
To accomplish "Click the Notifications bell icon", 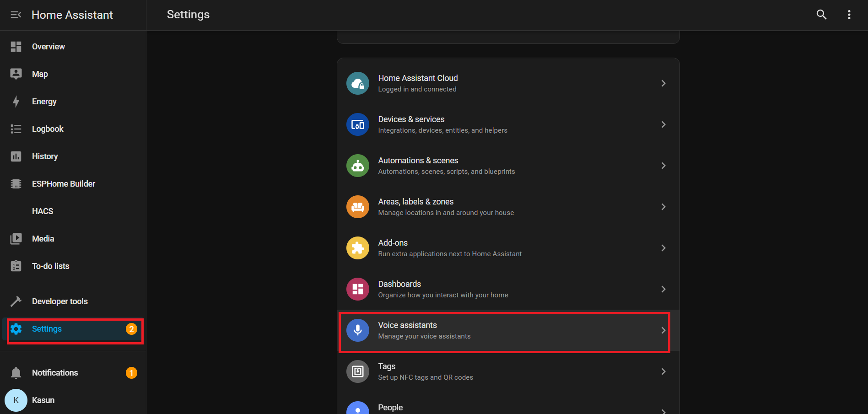I will pyautogui.click(x=16, y=373).
